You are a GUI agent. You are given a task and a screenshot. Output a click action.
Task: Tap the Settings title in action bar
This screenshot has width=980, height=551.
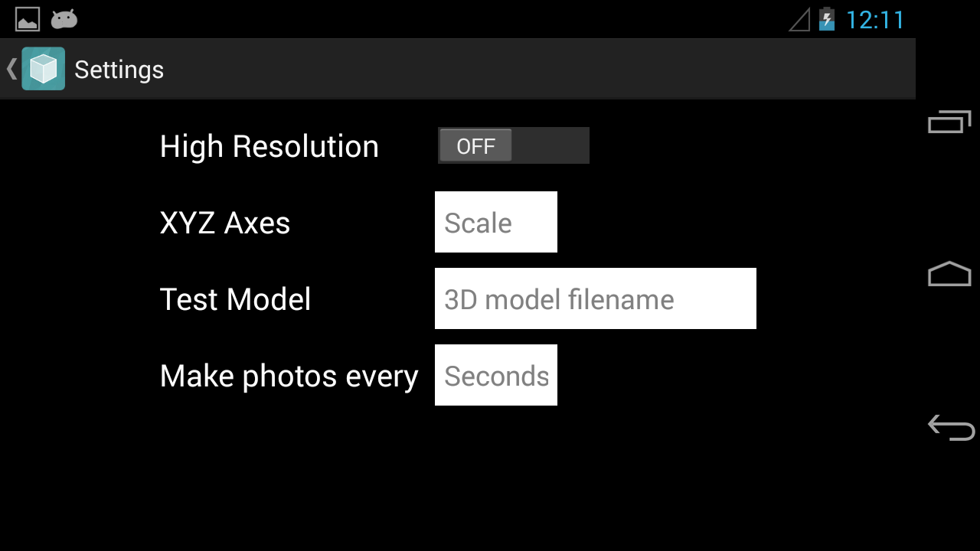click(x=119, y=70)
